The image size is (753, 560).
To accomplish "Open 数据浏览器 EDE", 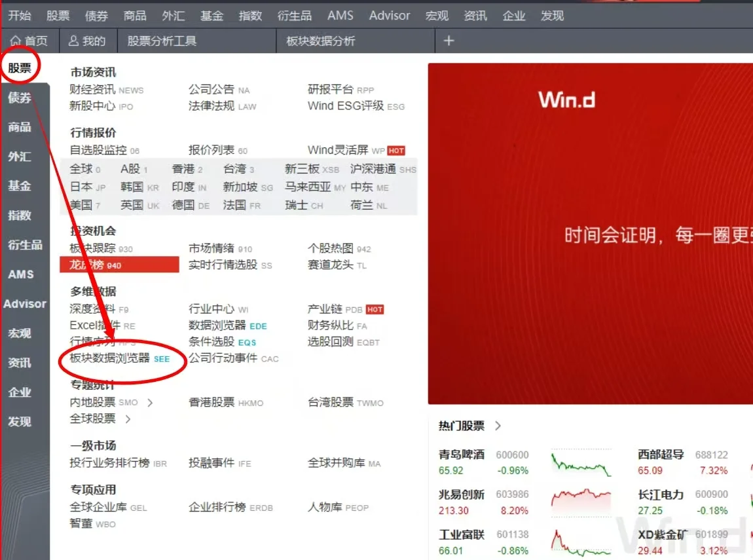I will (228, 325).
